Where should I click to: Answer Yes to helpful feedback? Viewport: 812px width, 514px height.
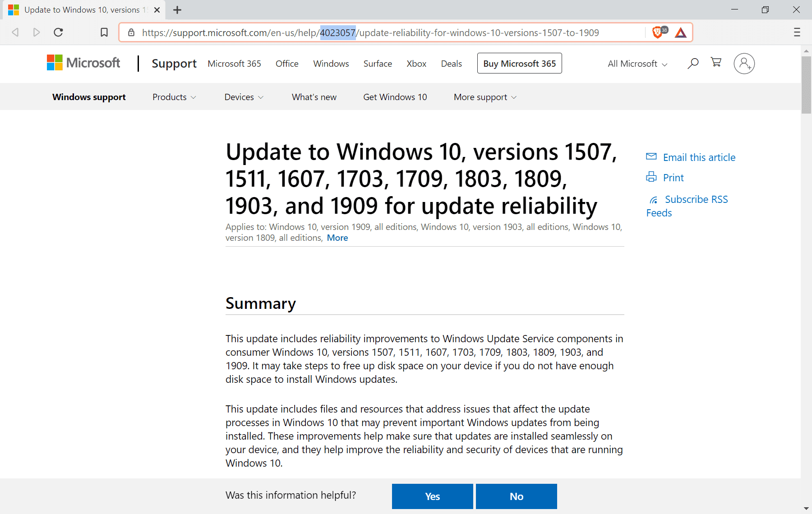433,496
